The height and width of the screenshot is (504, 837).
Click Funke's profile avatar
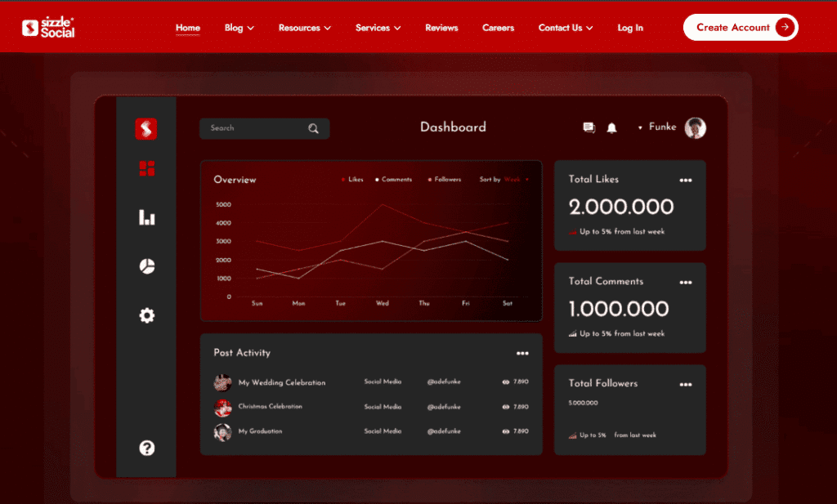695,128
